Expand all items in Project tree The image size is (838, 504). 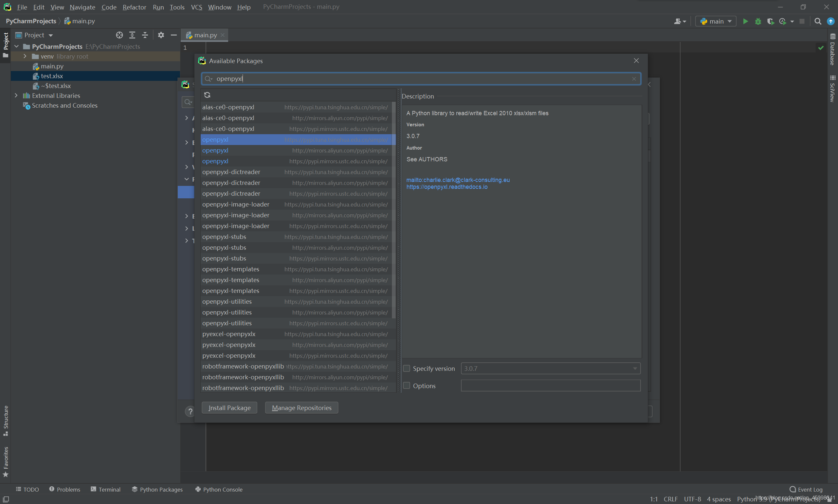pos(132,35)
